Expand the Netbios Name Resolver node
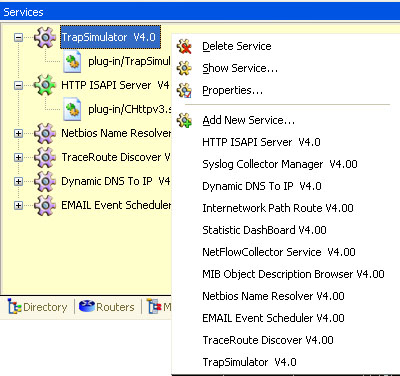This screenshot has width=400, height=376. [x=19, y=133]
